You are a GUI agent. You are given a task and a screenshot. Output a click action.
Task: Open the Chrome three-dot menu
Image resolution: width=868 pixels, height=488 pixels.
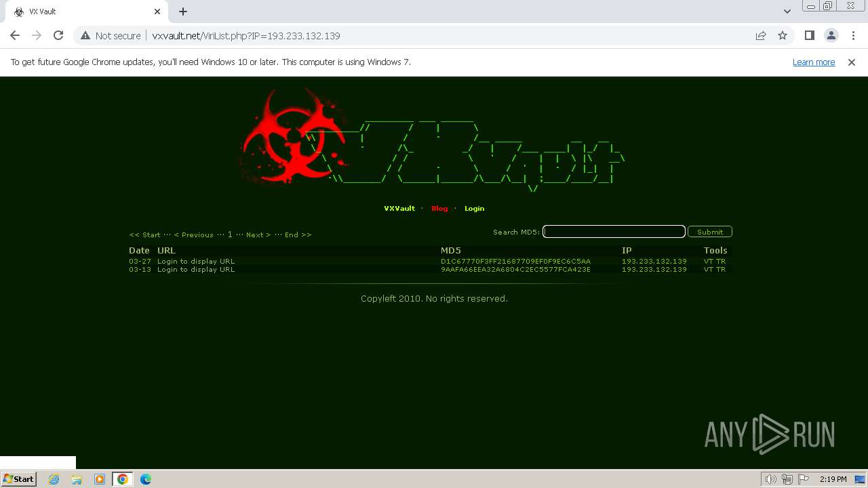coord(852,35)
